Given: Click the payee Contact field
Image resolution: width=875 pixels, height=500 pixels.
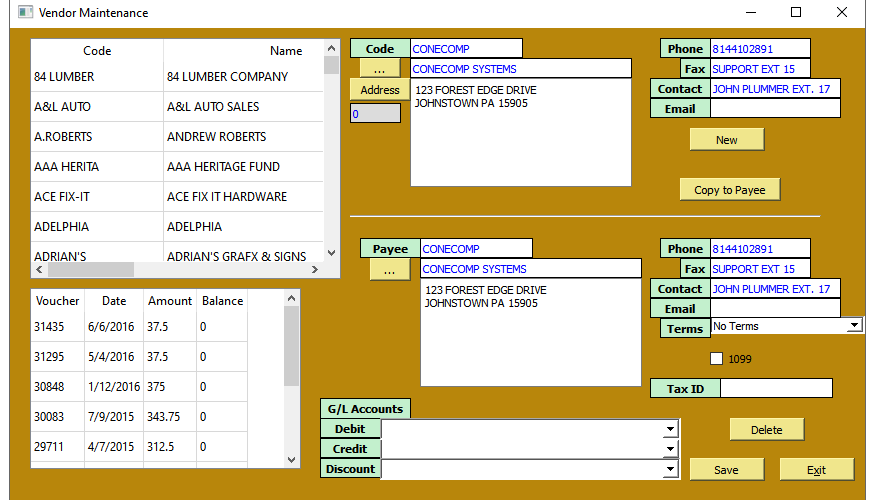Looking at the screenshot, I should tap(775, 289).
